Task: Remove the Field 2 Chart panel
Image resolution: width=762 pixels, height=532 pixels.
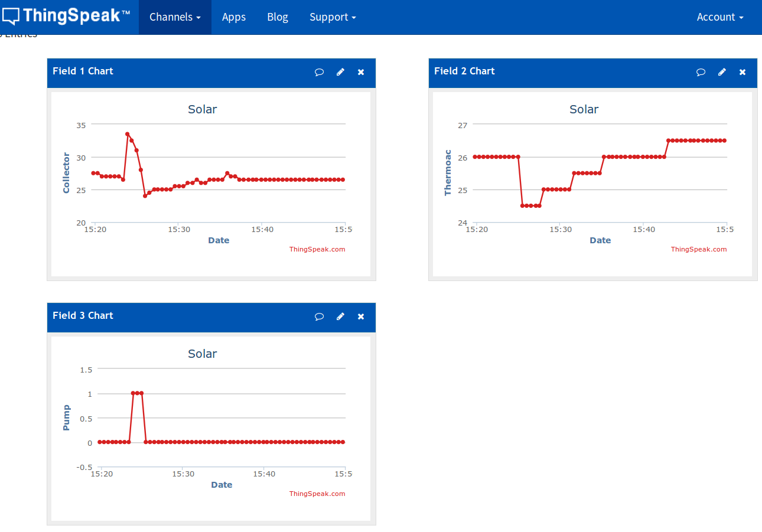Action: click(x=743, y=72)
